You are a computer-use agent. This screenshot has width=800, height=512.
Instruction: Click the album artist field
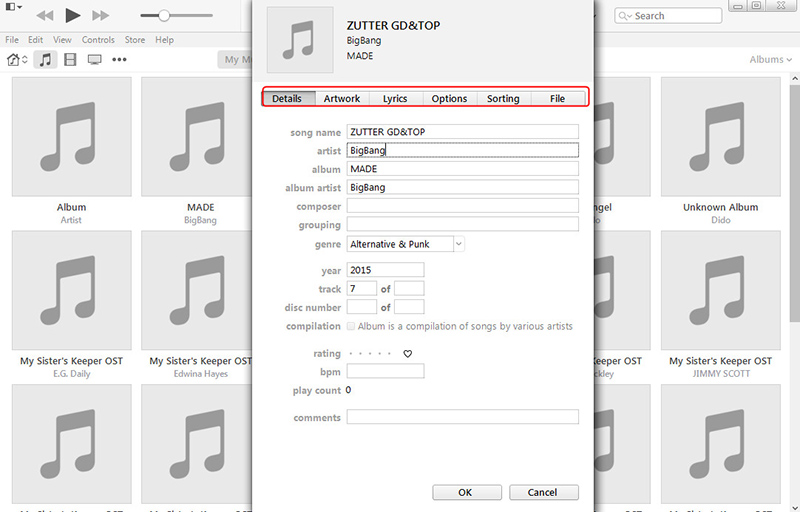(x=463, y=187)
